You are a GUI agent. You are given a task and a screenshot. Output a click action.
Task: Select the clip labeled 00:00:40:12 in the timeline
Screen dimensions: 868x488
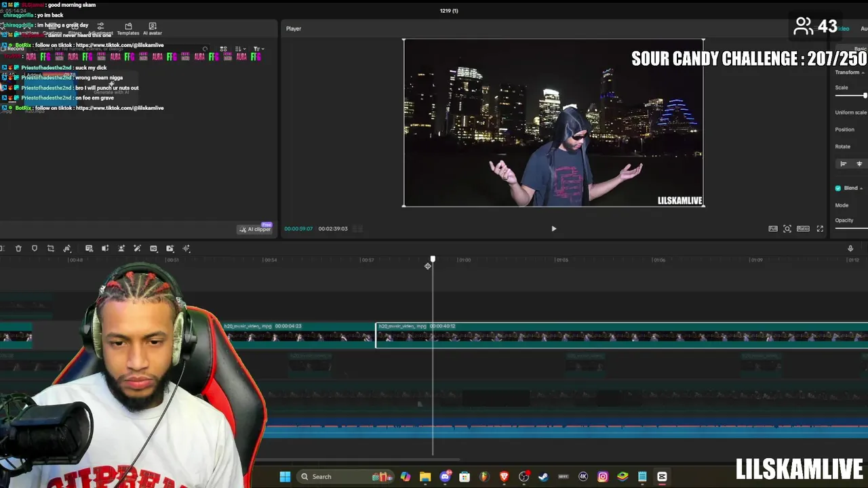tap(622, 335)
